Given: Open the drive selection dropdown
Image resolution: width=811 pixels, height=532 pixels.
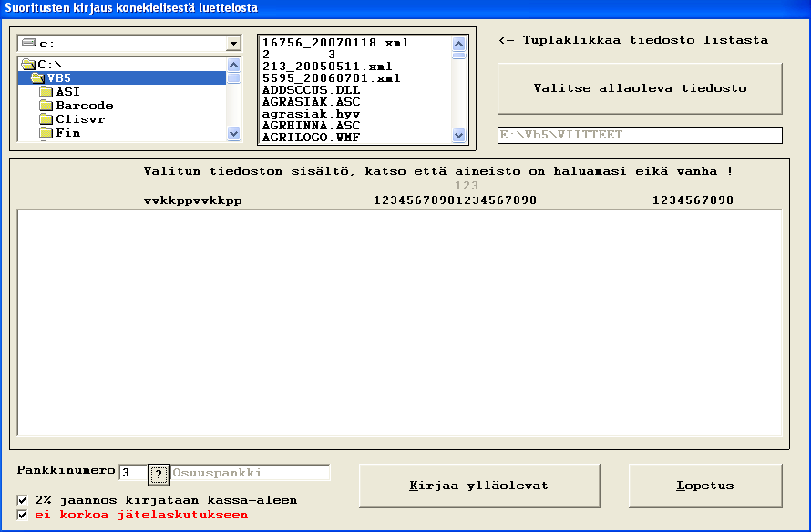Looking at the screenshot, I should [x=233, y=44].
